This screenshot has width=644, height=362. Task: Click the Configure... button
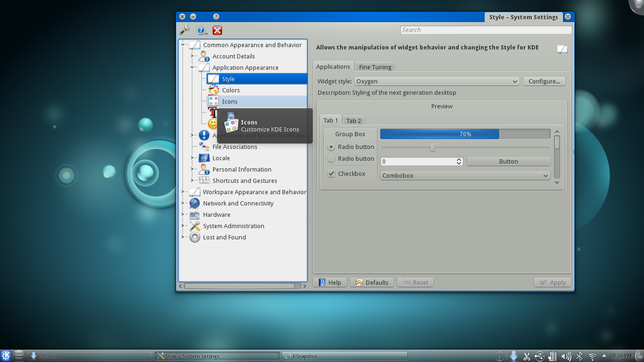pyautogui.click(x=544, y=81)
